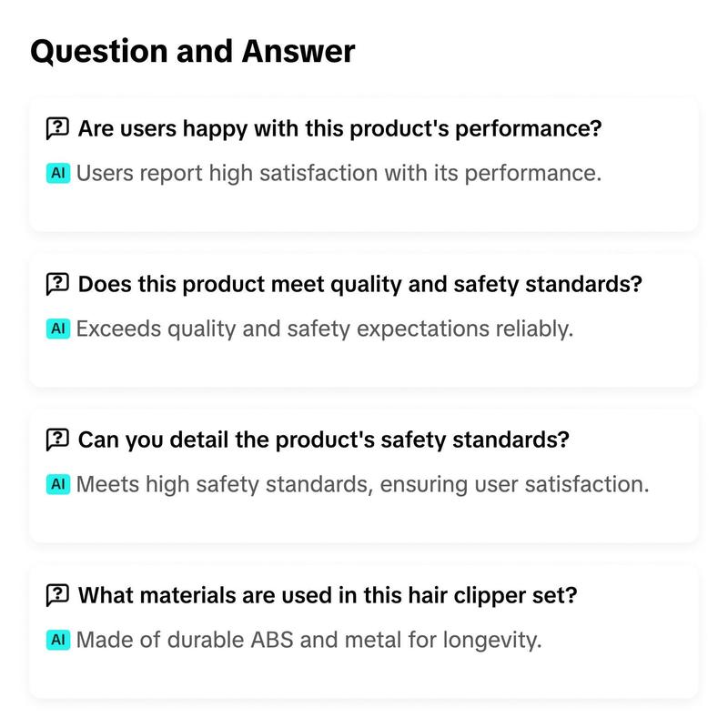This screenshot has height=728, width=728.
Task: Click question icon beside safety standards detail
Action: [57, 440]
